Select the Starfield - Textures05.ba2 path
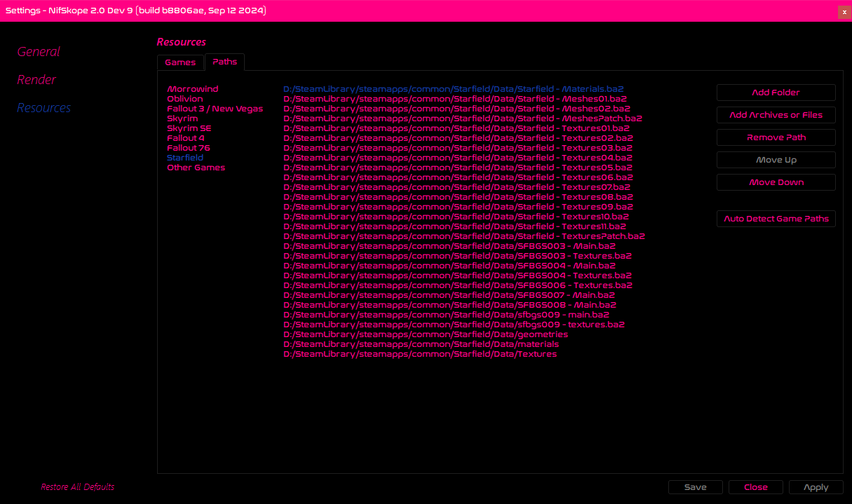Image resolution: width=852 pixels, height=504 pixels. (x=458, y=168)
